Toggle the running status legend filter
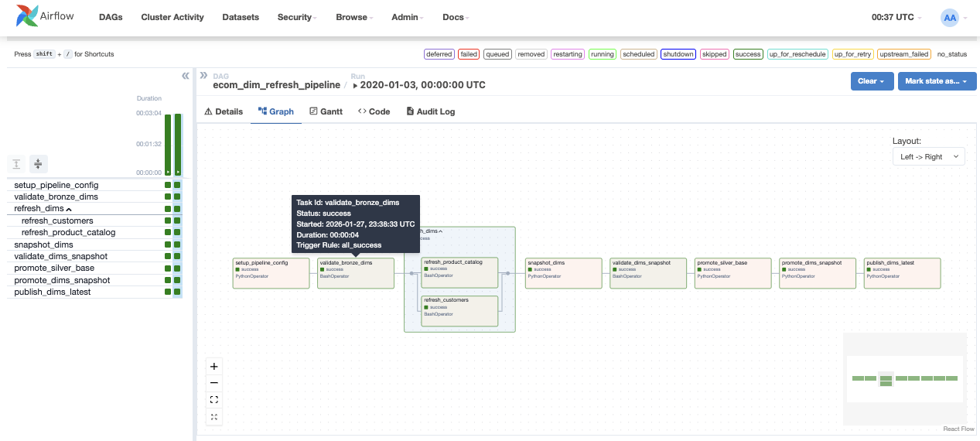980x441 pixels. (603, 54)
